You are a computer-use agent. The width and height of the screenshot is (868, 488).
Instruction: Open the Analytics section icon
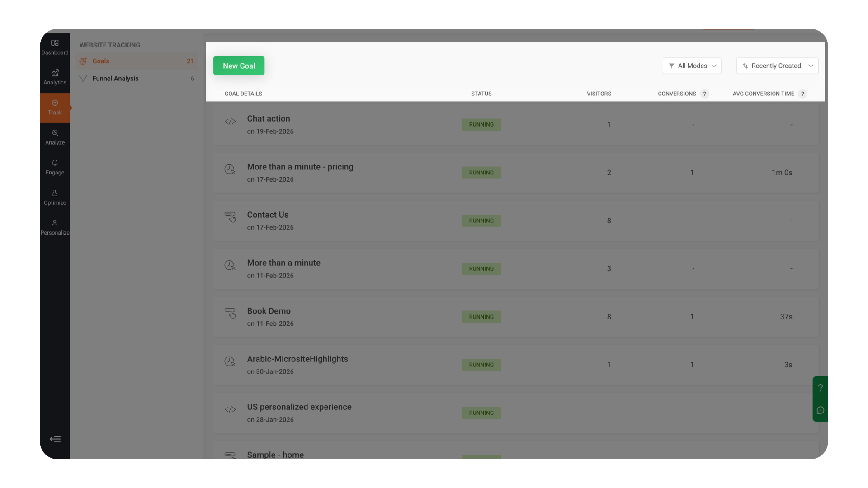(55, 77)
